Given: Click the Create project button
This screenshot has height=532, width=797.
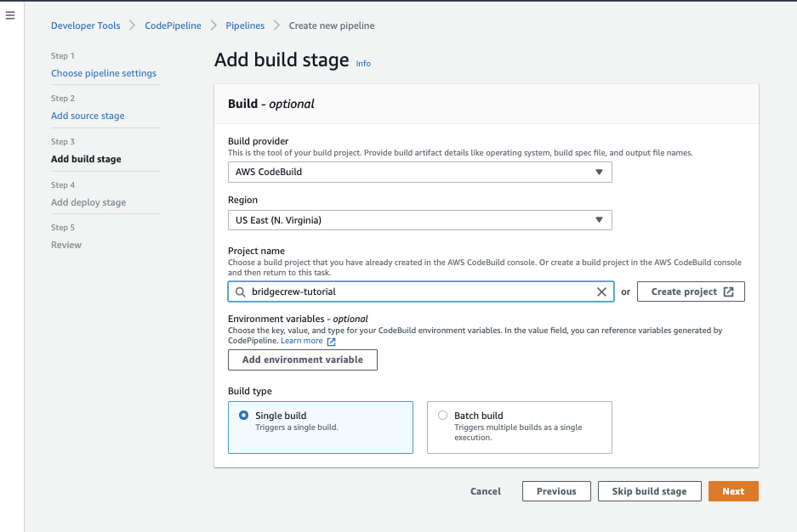Looking at the screenshot, I should (691, 291).
